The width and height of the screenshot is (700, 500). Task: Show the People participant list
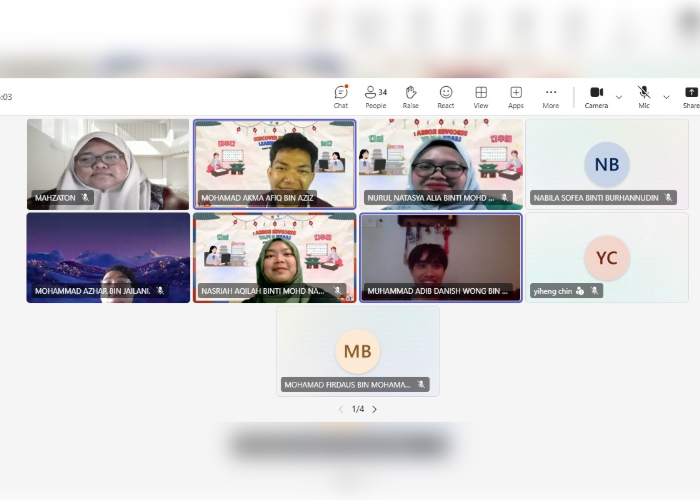click(x=375, y=96)
